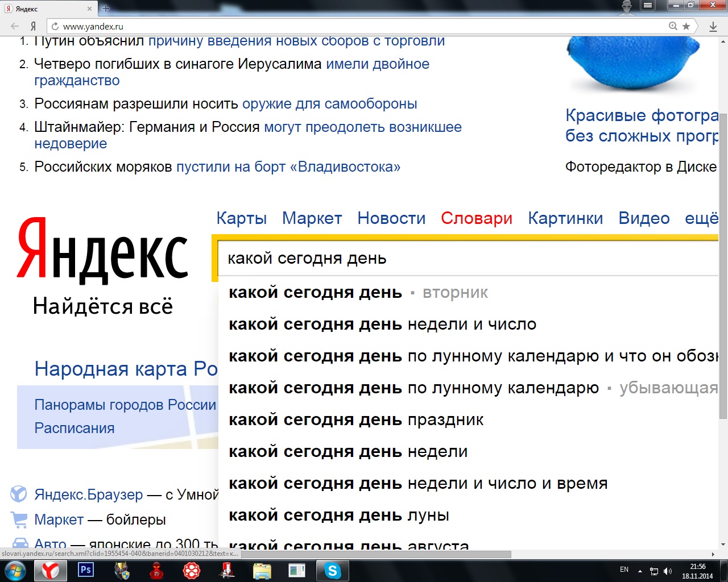The width and height of the screenshot is (728, 582).
Task: Open news 'причину введения новых сборов с торговли'
Action: 296,41
